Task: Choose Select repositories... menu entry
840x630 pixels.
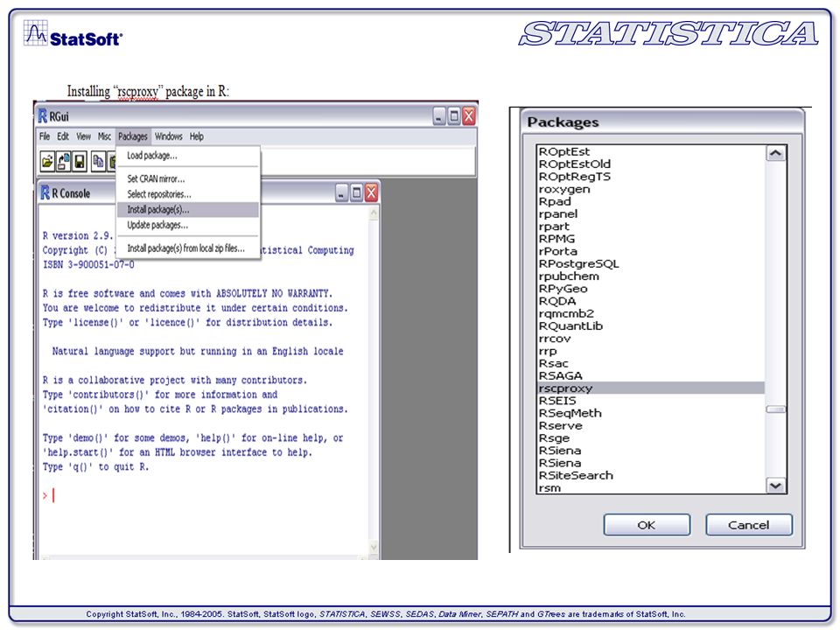Action: pos(187,194)
